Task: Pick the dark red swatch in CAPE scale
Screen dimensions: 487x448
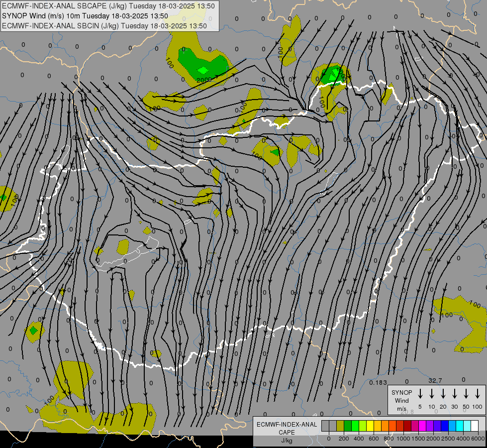Action: coord(407,426)
